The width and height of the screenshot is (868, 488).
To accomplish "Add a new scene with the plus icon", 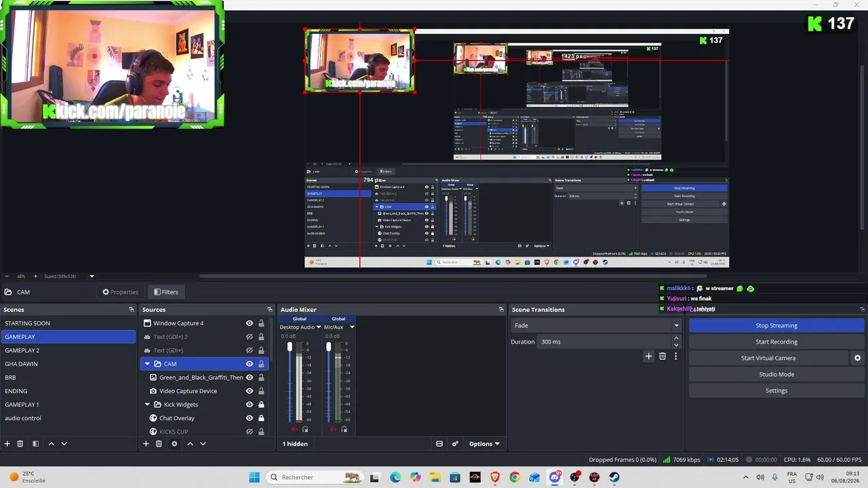I will (7, 444).
